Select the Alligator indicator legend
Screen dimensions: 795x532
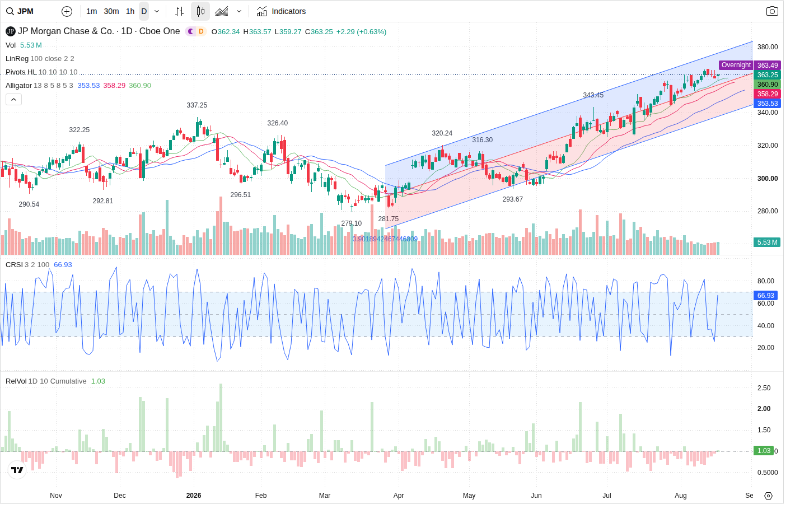[18, 86]
